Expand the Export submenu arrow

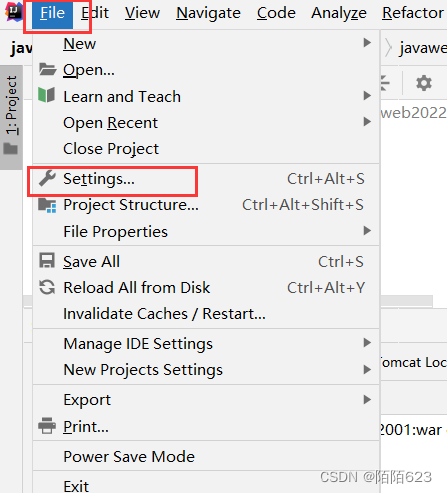[x=367, y=399]
